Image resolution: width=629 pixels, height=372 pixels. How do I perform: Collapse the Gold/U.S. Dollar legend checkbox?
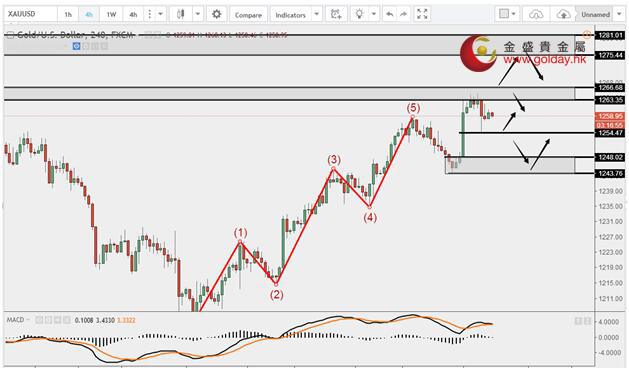click(x=10, y=35)
